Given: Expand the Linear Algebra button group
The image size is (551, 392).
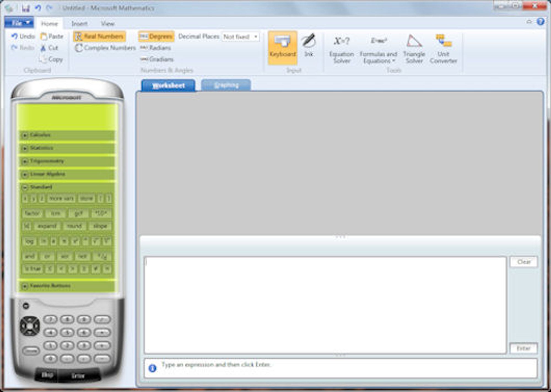Looking at the screenshot, I should (67, 174).
